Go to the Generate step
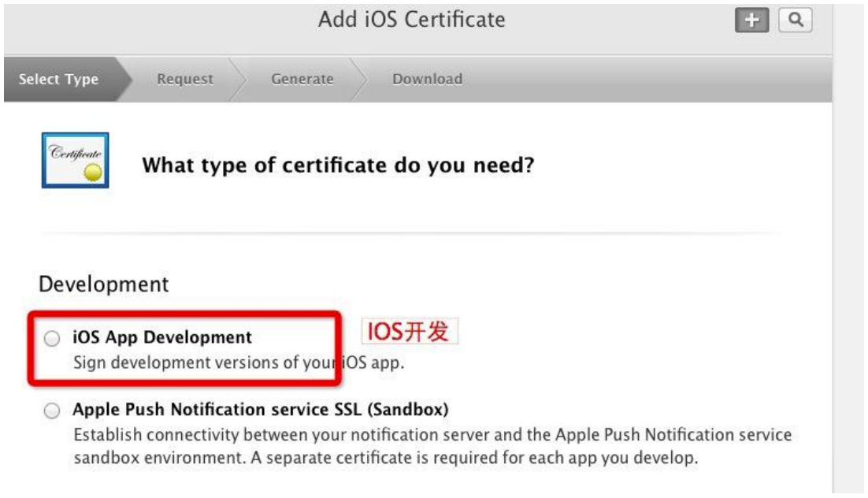This screenshot has width=868, height=498. tap(302, 80)
